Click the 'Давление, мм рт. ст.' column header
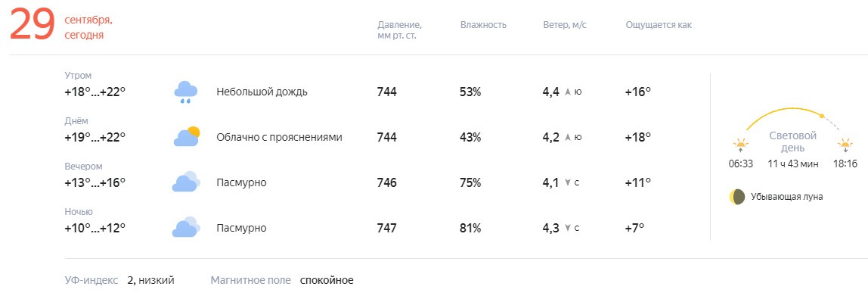 [x=399, y=30]
